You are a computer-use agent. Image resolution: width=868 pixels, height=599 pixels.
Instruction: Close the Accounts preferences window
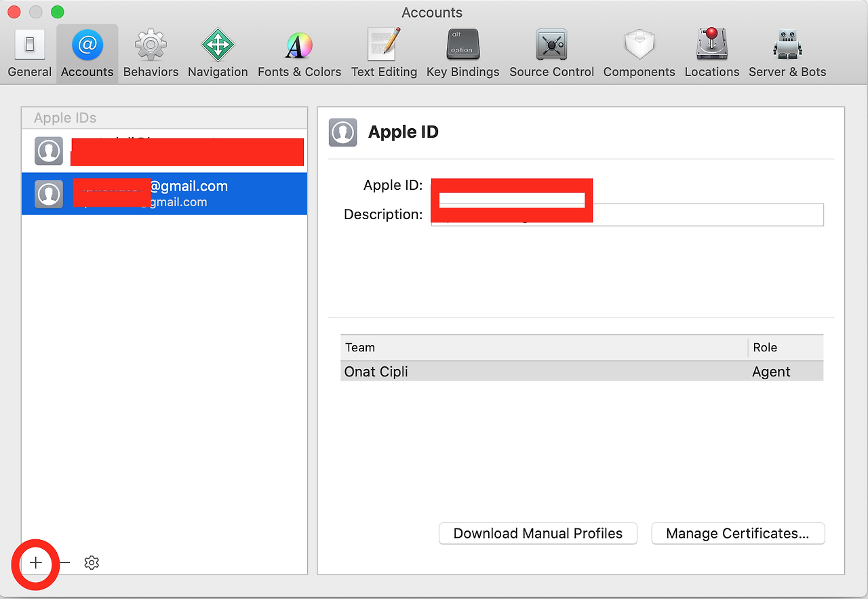coord(14,12)
